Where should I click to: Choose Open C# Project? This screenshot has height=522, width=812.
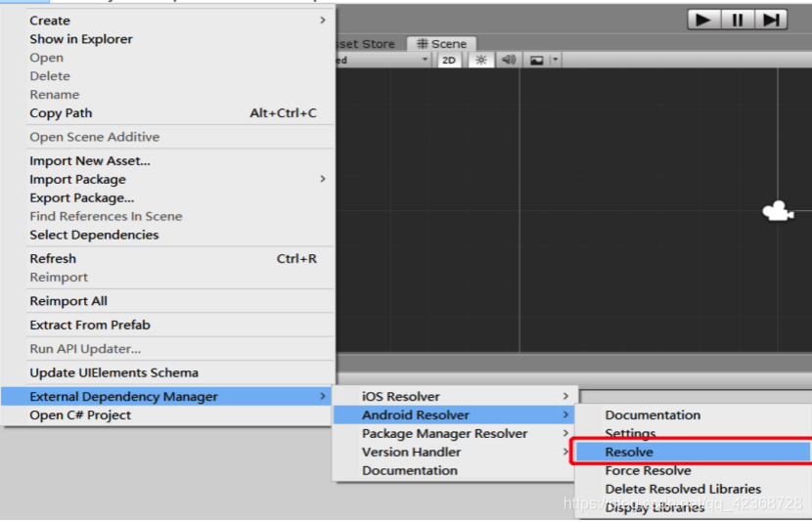pyautogui.click(x=166, y=415)
